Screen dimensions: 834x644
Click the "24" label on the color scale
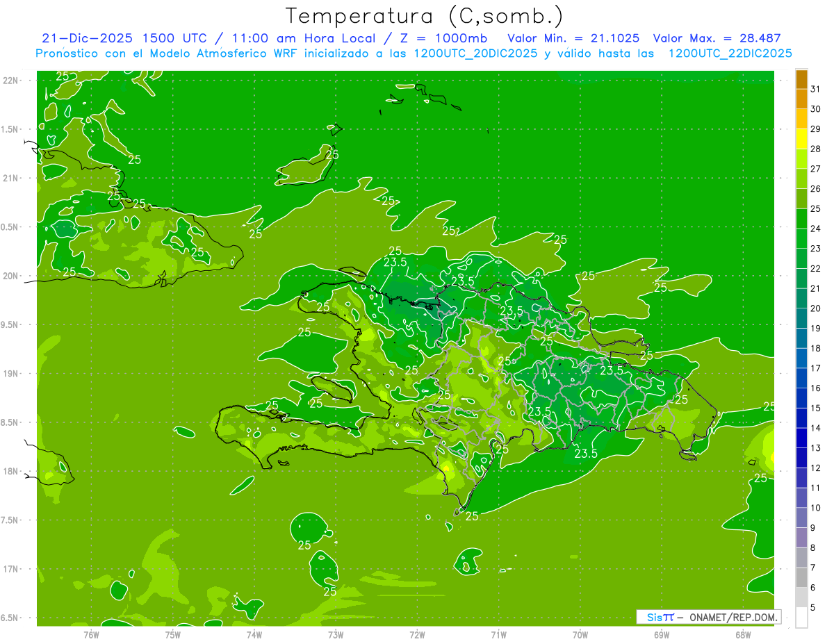click(816, 229)
